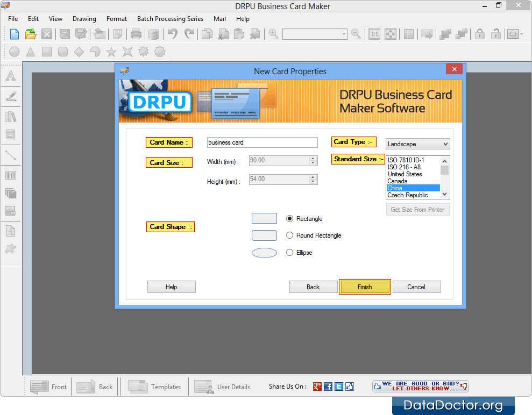This screenshot has width=532, height=415.
Task: Open the View menu
Action: pyautogui.click(x=55, y=19)
